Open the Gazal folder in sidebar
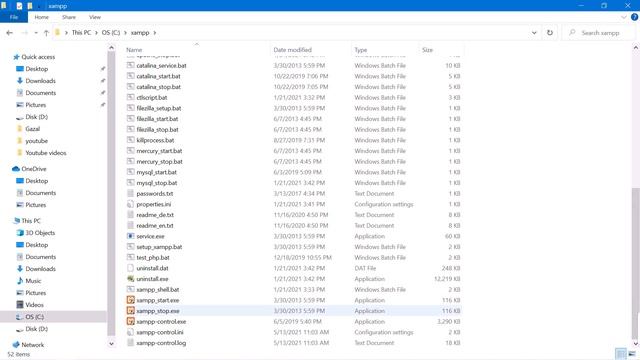 [33, 129]
